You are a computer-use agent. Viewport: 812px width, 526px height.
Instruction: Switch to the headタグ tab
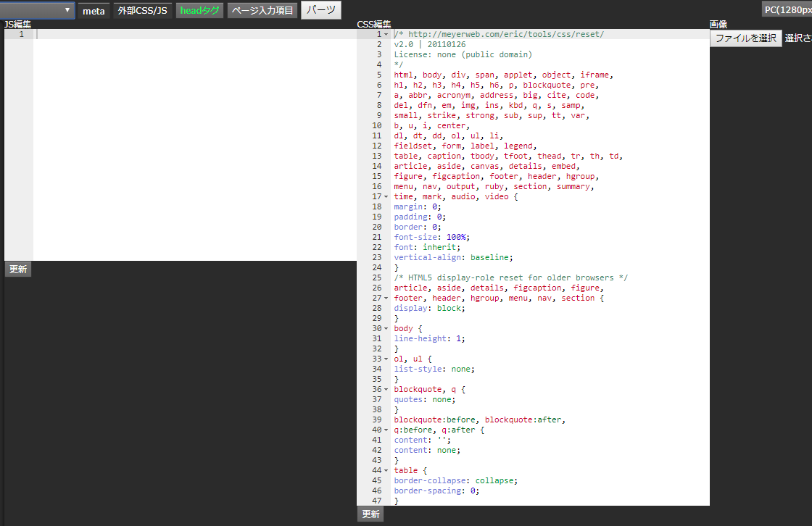[x=199, y=10]
